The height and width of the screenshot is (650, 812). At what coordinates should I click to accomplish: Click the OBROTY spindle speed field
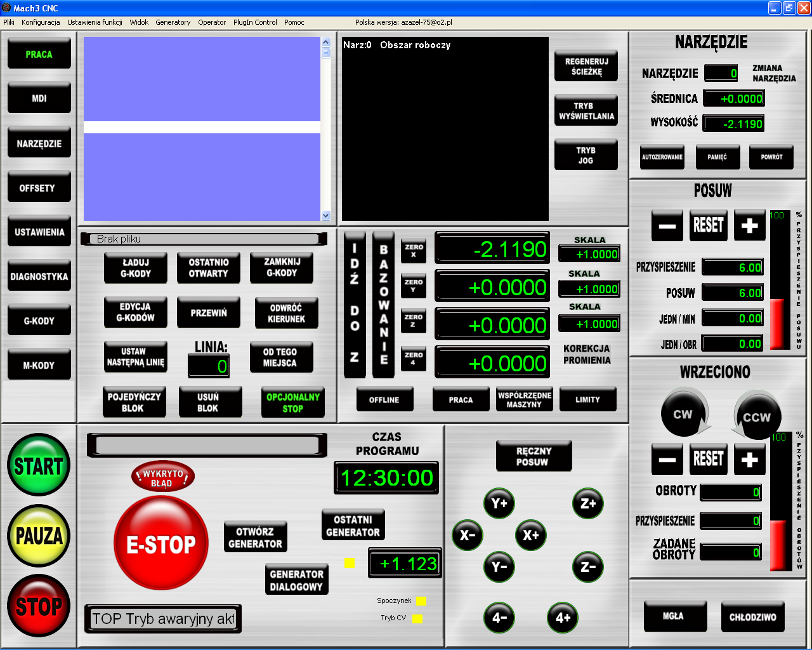click(731, 492)
